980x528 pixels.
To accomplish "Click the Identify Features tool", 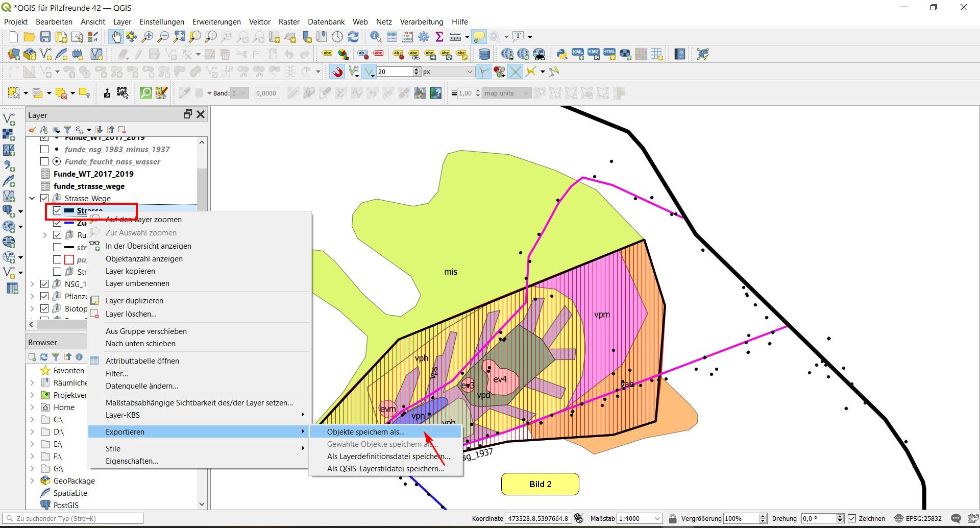I will coord(376,37).
